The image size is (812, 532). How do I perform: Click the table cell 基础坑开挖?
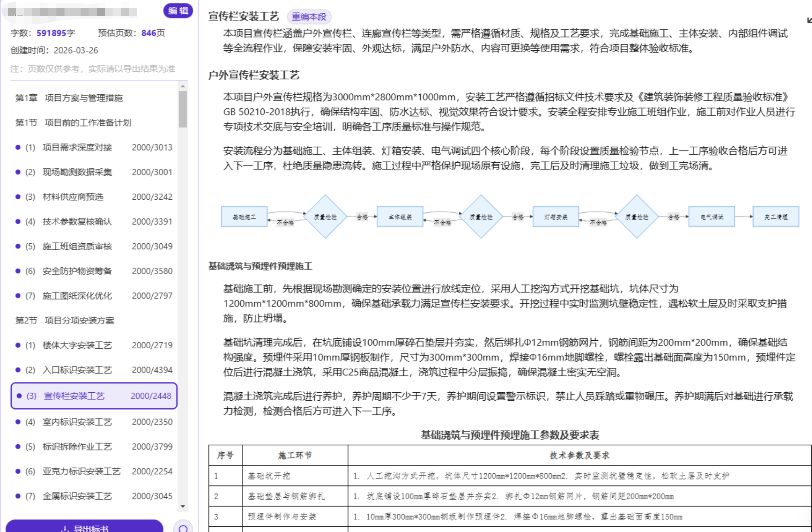point(295,476)
